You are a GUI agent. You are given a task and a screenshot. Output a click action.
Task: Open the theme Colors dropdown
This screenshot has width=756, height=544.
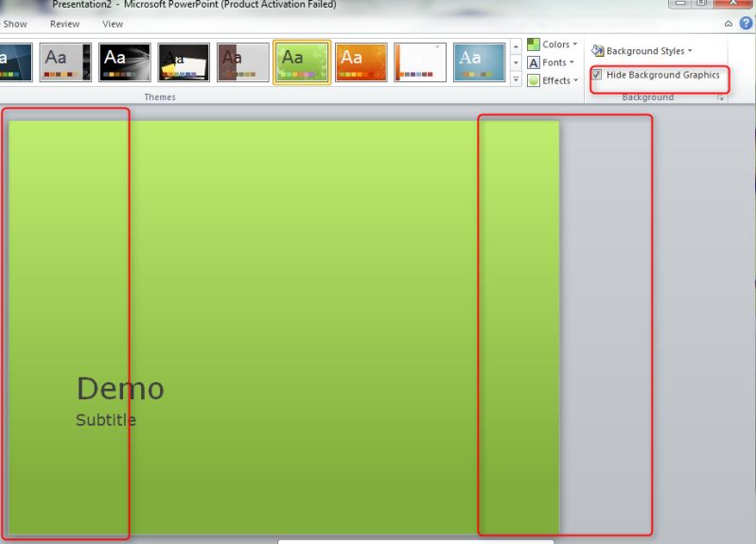click(553, 44)
